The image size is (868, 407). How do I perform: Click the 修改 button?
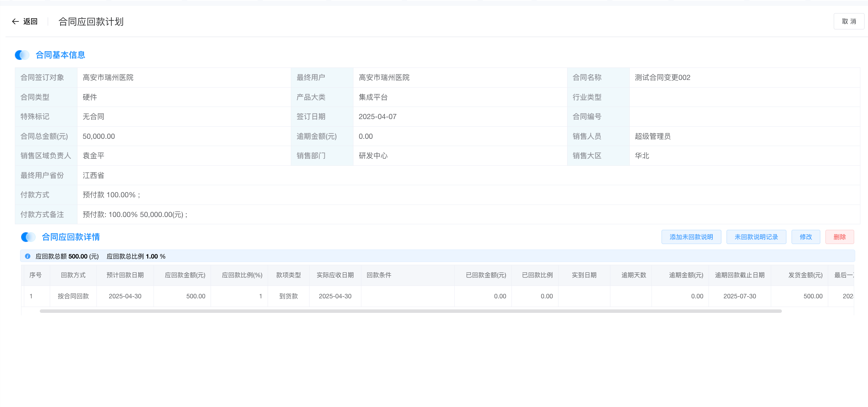(805, 237)
